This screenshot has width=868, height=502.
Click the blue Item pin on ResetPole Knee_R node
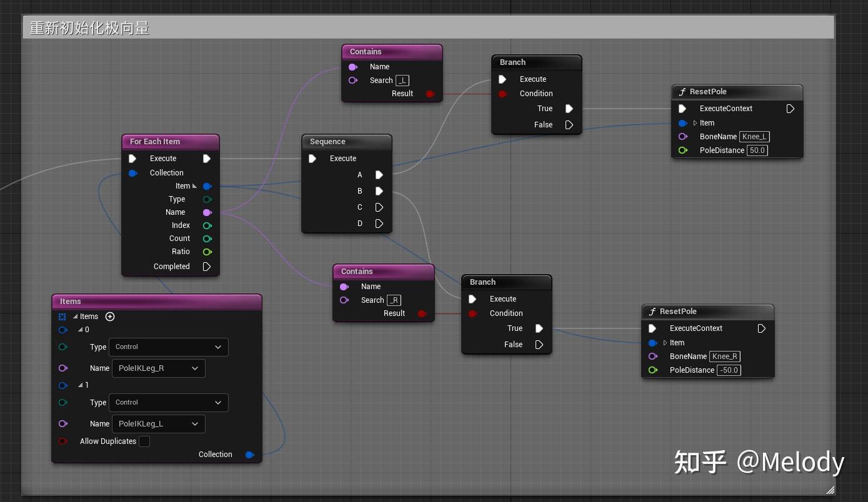(x=652, y=343)
